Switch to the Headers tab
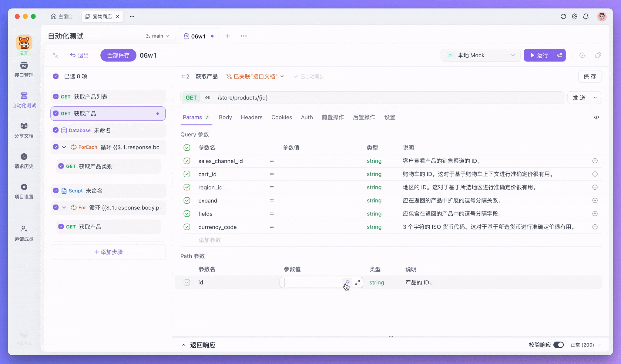 click(x=251, y=117)
